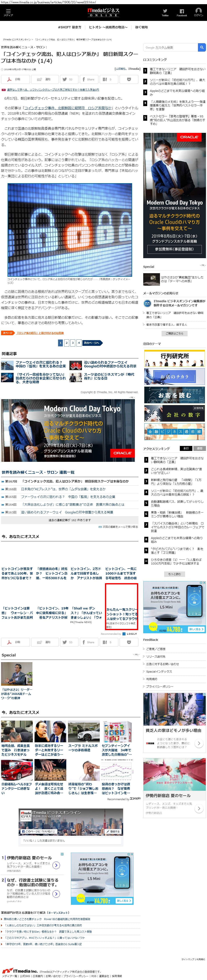
Task: Click 過去の連載記事が 162 件あります
Action: coord(70,520)
